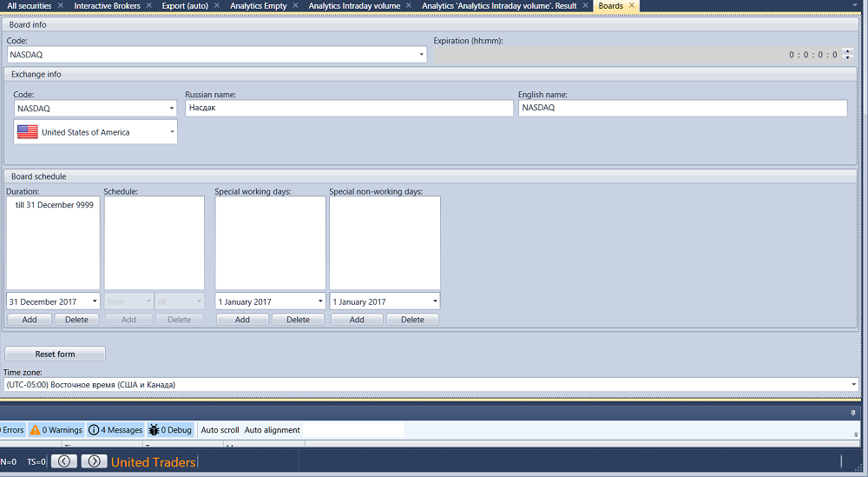Viewport: 868px width, 477px height.
Task: Open the Analytics Intraday volume Result tab
Action: click(x=499, y=5)
